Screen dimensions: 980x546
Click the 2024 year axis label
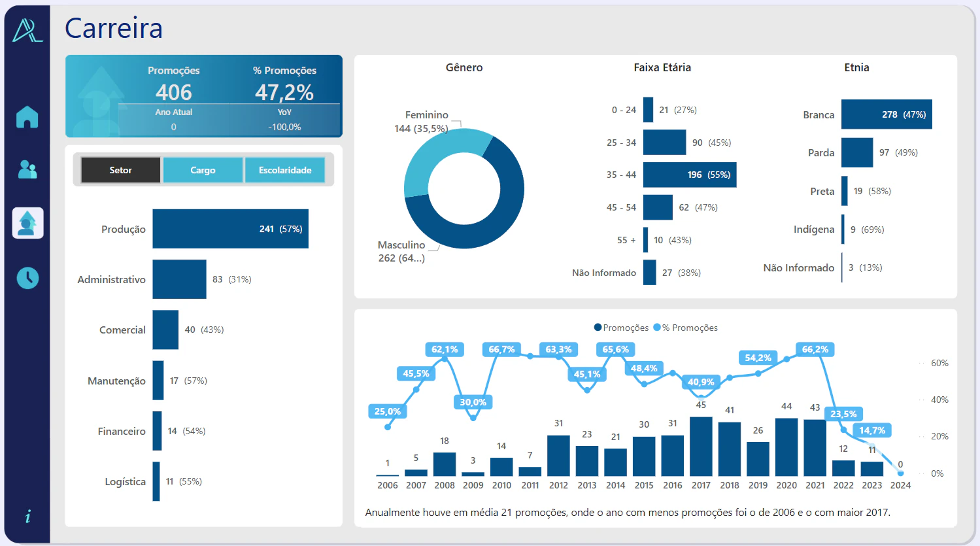point(900,485)
